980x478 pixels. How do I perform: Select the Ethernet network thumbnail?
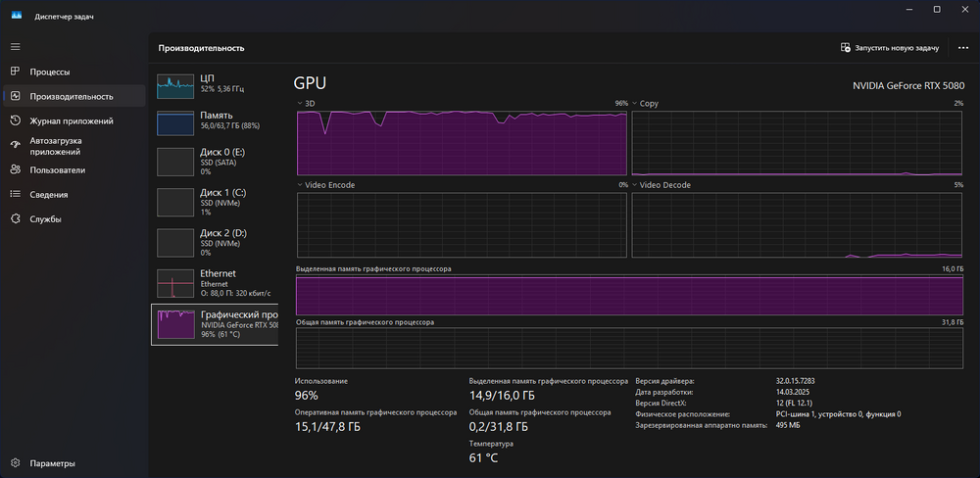pos(176,284)
